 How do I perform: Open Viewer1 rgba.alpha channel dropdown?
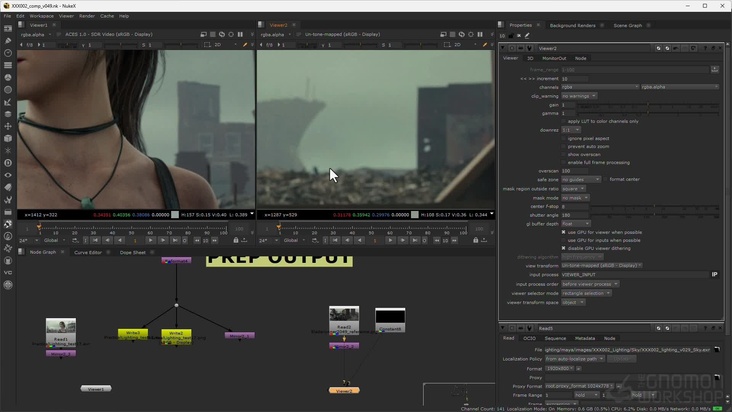[x=35, y=35]
